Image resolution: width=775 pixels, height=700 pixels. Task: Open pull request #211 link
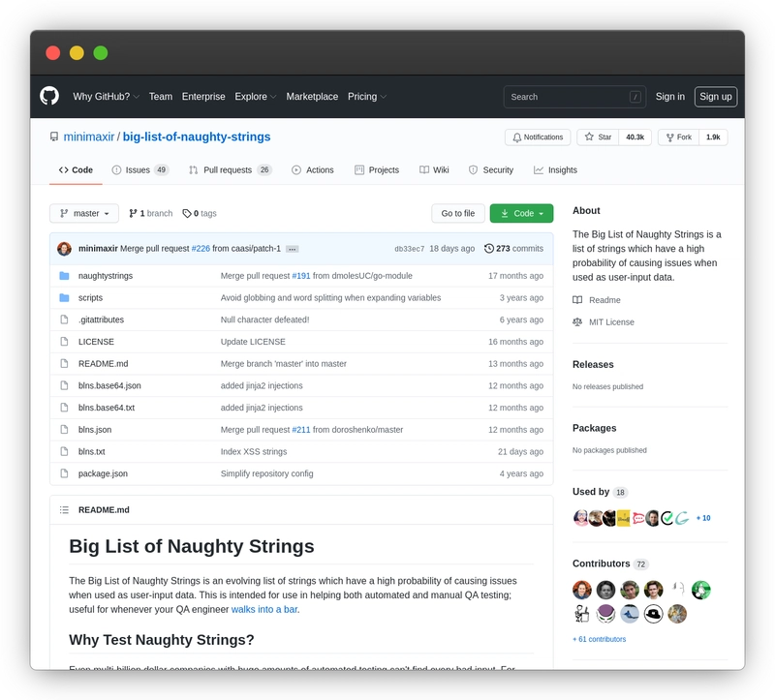[301, 429]
